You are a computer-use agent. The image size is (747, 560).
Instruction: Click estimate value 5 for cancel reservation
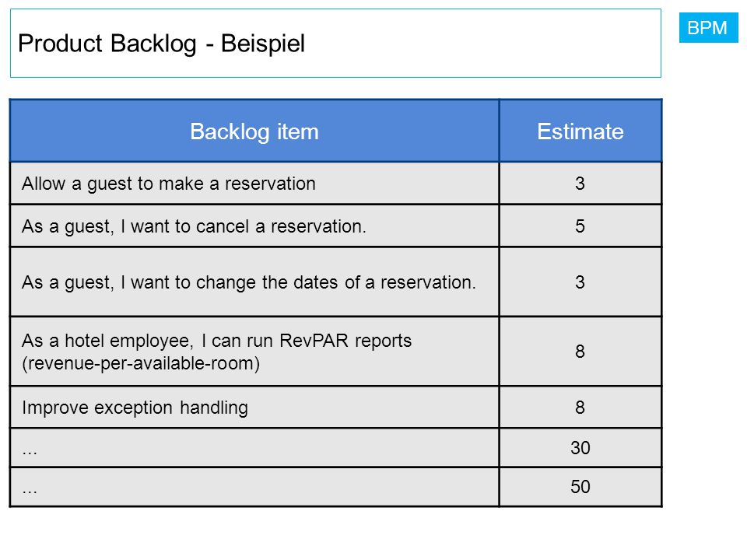[x=580, y=226]
